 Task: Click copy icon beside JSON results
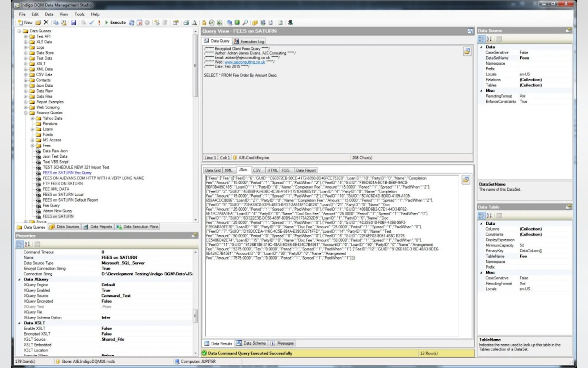(466, 180)
